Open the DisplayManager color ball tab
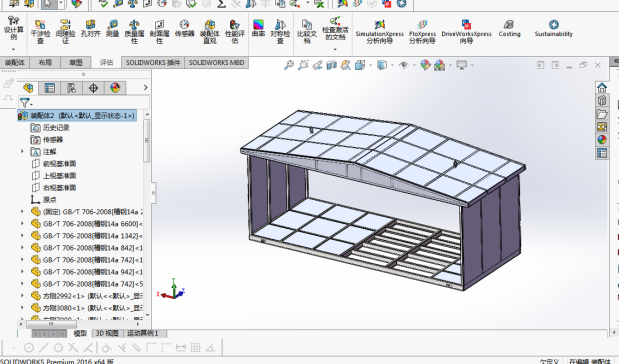 click(115, 88)
